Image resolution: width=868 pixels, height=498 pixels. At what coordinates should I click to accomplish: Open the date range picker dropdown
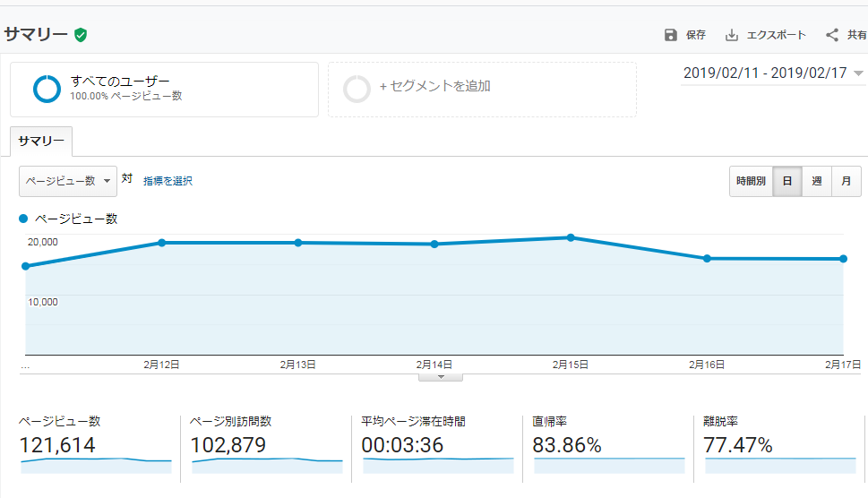[773, 73]
